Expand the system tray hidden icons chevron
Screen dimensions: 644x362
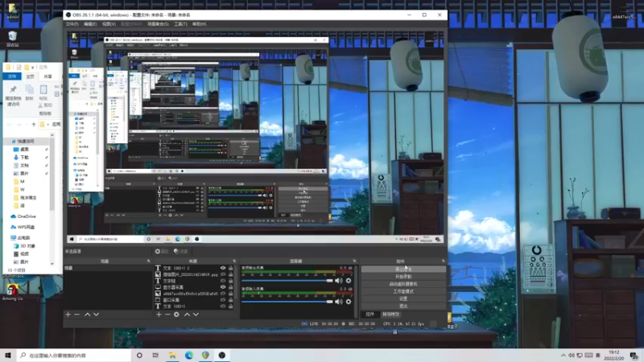(563, 356)
